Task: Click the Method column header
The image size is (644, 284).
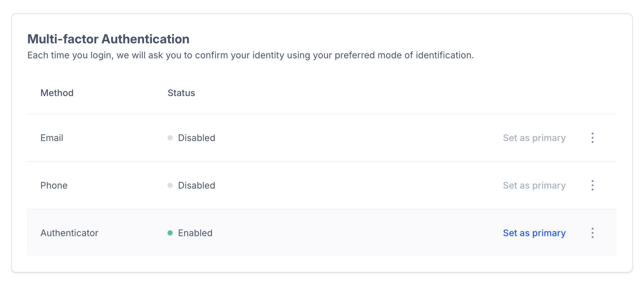Action: coord(57,93)
